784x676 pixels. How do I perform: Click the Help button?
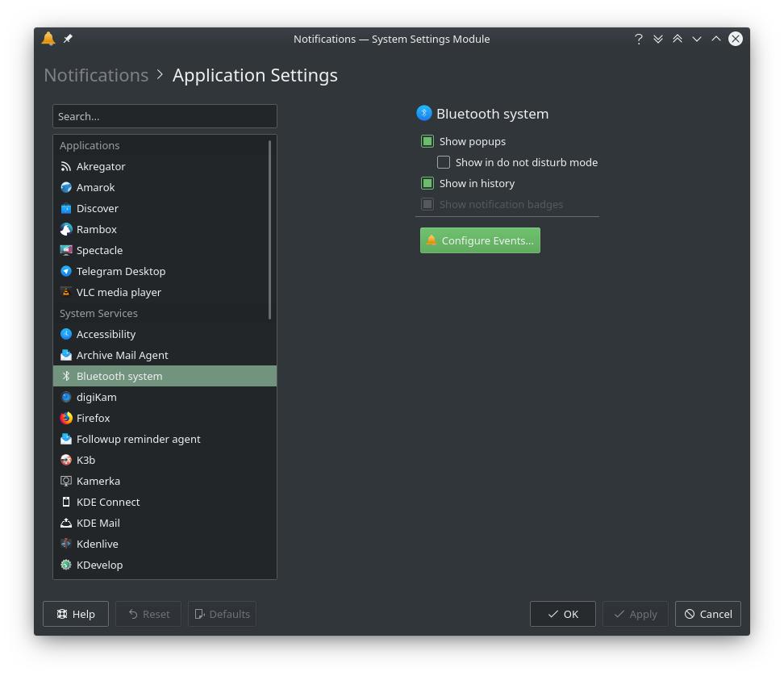pyautogui.click(x=76, y=614)
